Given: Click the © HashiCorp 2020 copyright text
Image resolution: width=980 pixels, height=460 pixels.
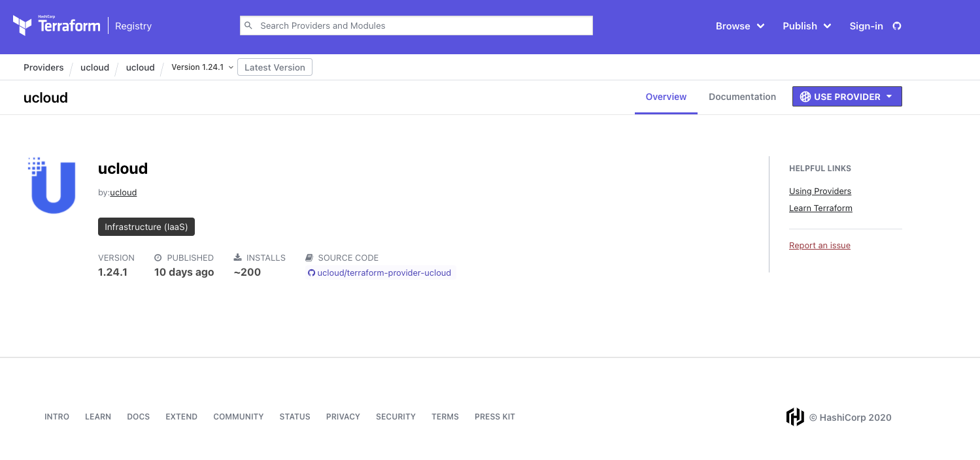Looking at the screenshot, I should [851, 418].
